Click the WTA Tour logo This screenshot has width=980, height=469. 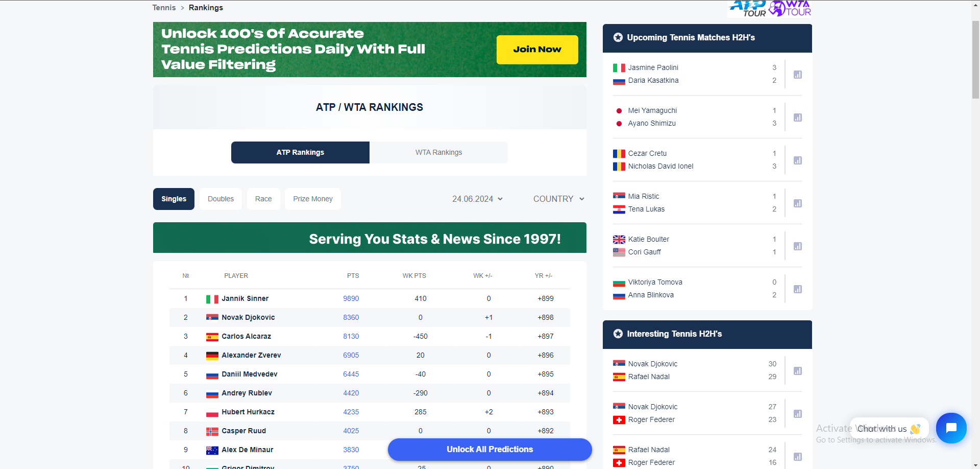click(790, 8)
